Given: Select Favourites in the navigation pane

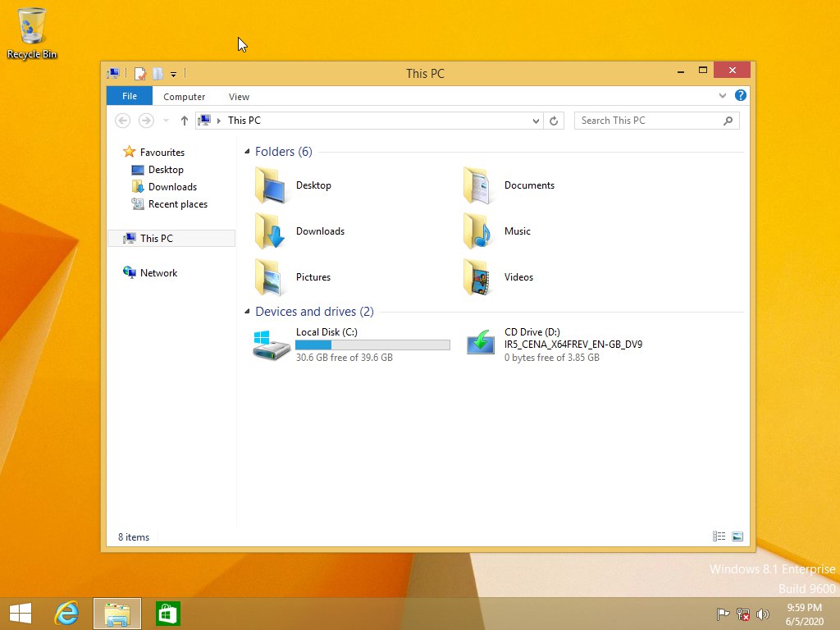Looking at the screenshot, I should point(162,152).
